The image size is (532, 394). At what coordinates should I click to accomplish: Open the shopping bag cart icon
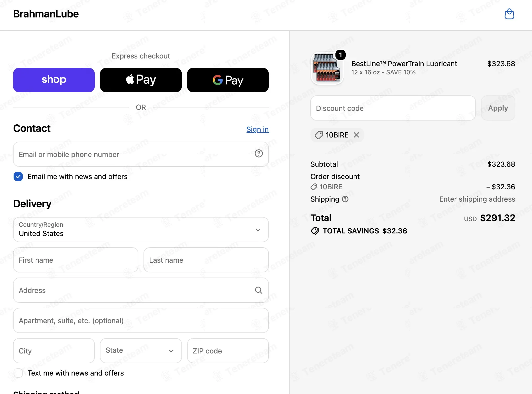(x=509, y=14)
